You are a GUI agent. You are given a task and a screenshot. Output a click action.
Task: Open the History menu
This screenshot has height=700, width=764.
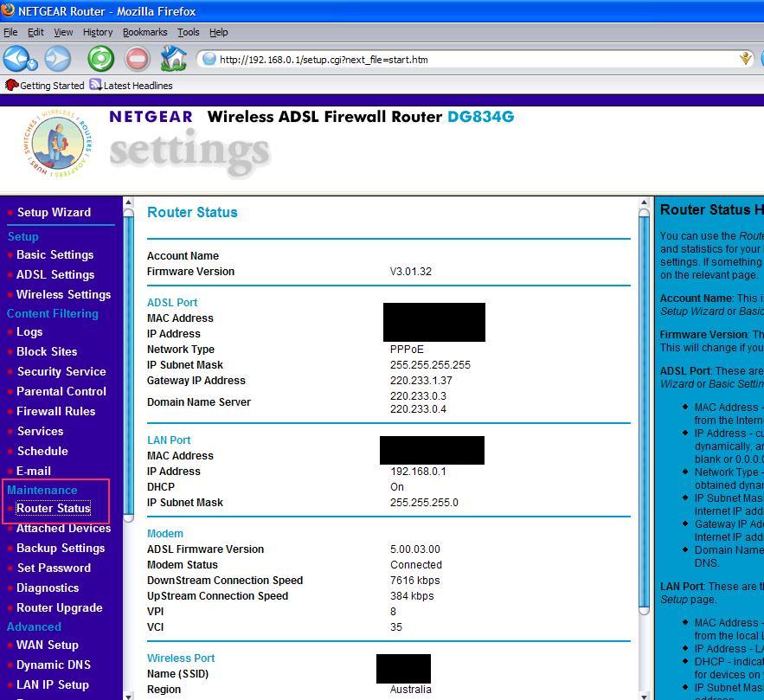coord(98,32)
